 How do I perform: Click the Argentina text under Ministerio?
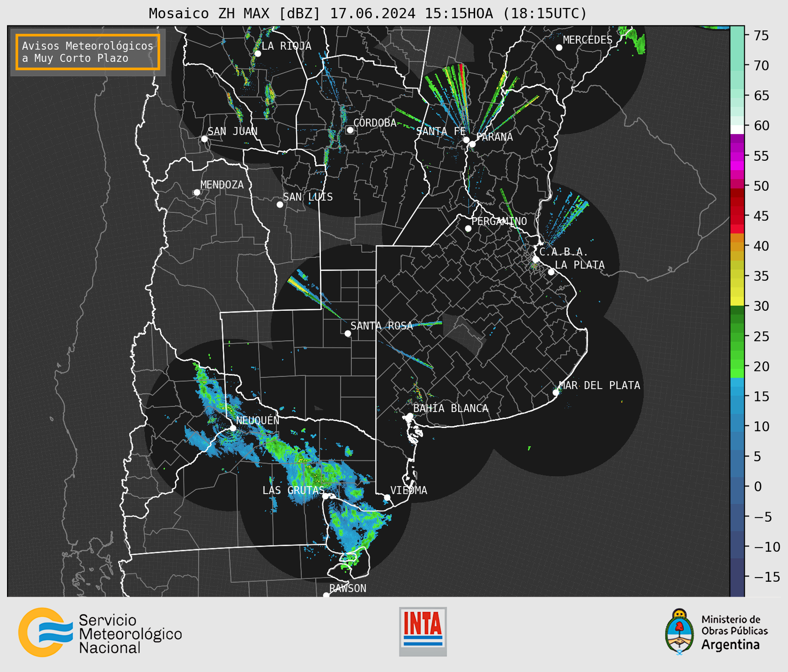coord(731,645)
